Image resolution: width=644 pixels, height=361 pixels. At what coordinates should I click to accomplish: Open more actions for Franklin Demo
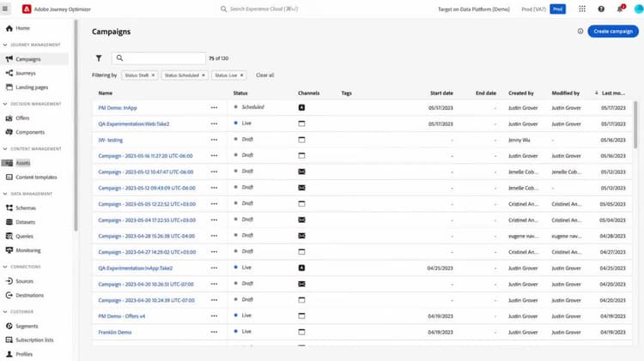tap(214, 333)
